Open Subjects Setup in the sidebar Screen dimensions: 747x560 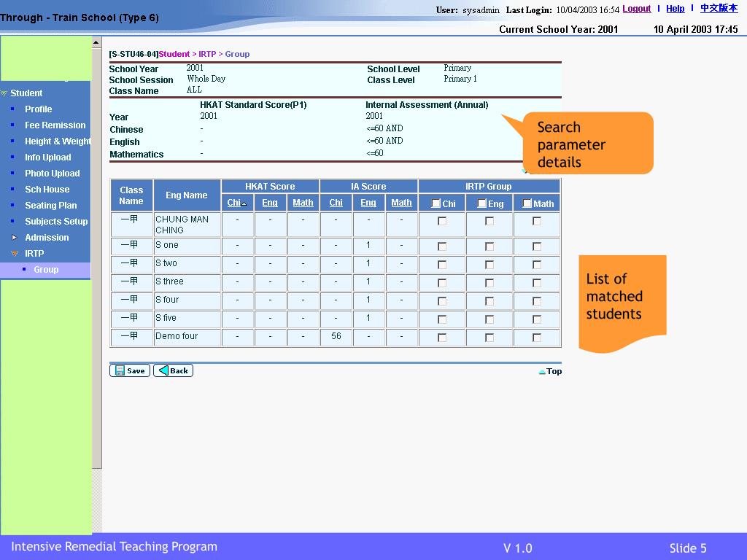tap(56, 222)
